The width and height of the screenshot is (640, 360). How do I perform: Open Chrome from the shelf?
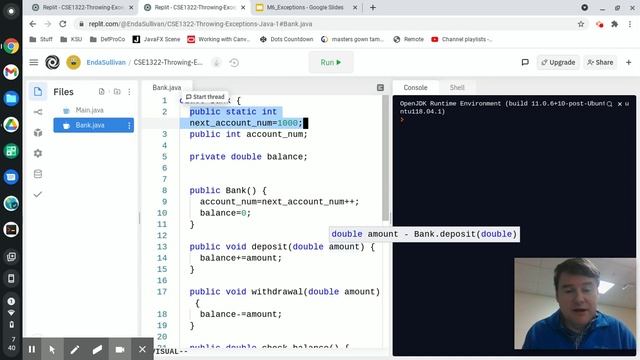(11, 46)
